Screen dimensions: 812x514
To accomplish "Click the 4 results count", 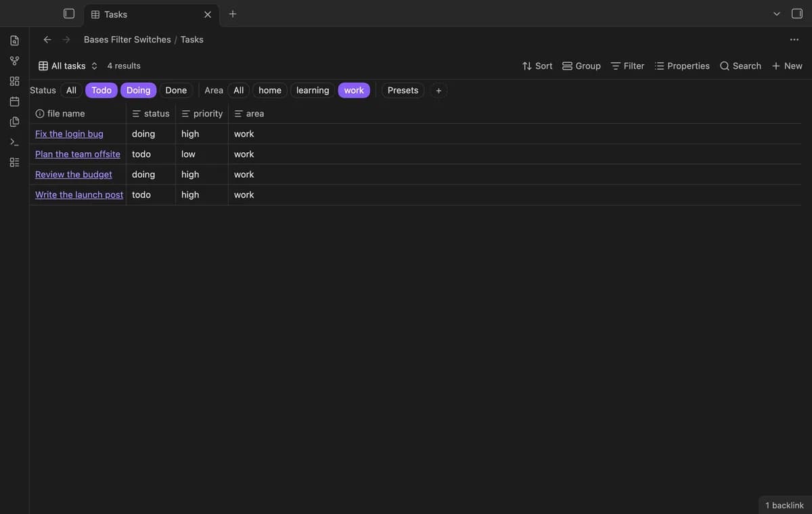I will tap(124, 66).
